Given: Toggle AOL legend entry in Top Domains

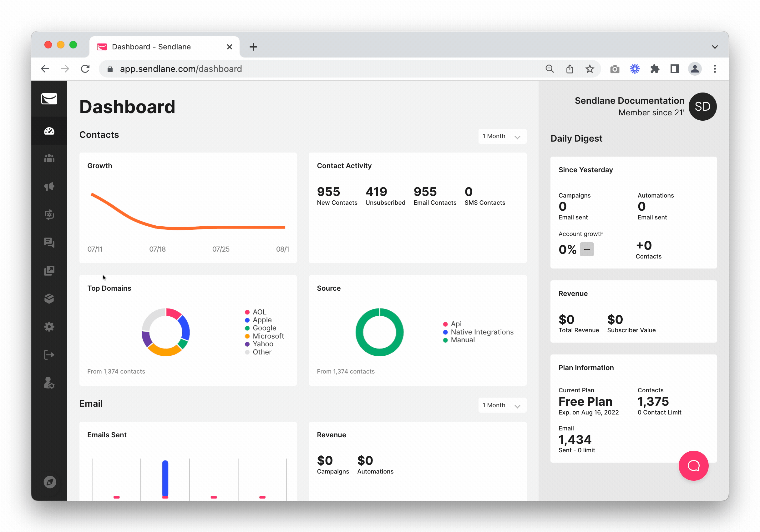Looking at the screenshot, I should pos(256,312).
